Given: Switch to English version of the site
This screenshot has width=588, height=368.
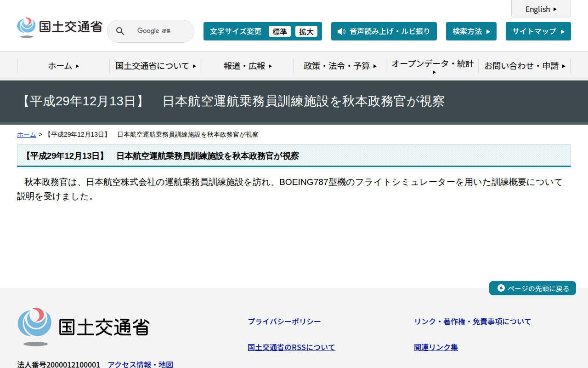Looking at the screenshot, I should coord(538,9).
